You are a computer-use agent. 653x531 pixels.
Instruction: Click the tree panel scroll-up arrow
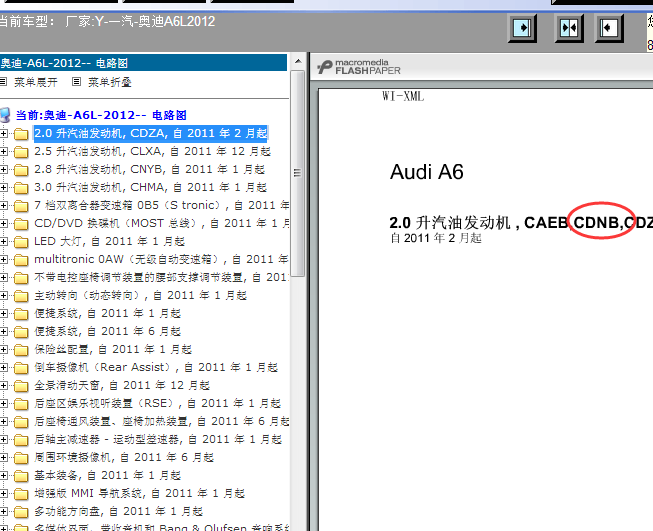(x=298, y=62)
